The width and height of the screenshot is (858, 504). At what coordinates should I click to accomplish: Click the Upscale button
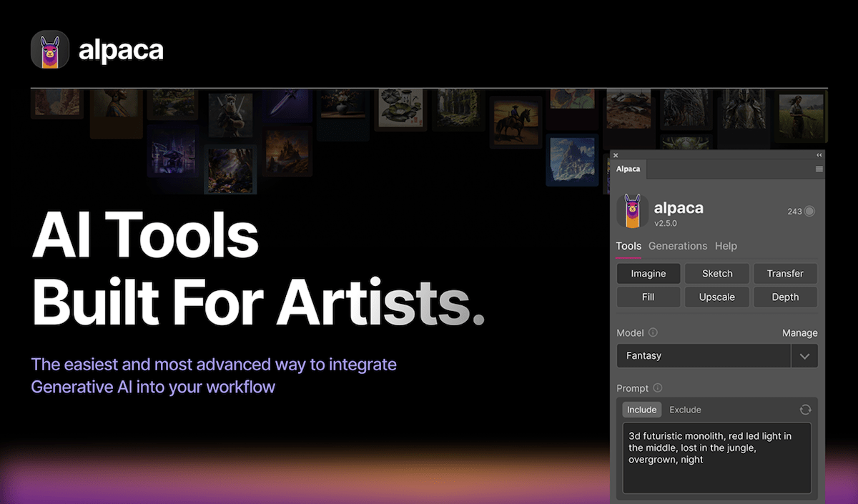(x=716, y=297)
